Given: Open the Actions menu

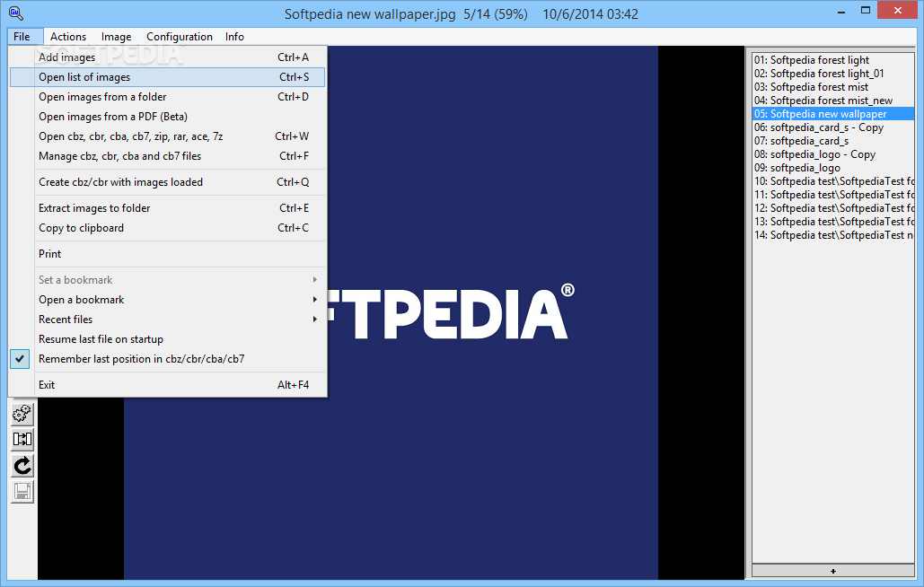Looking at the screenshot, I should coord(68,37).
